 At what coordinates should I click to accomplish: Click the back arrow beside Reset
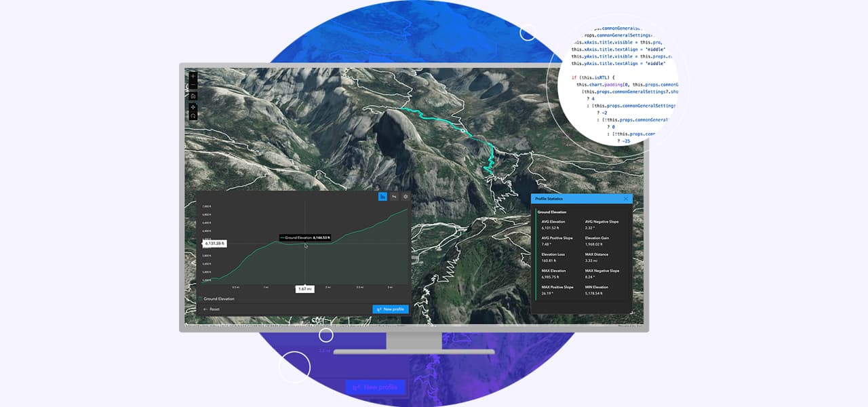pyautogui.click(x=205, y=309)
